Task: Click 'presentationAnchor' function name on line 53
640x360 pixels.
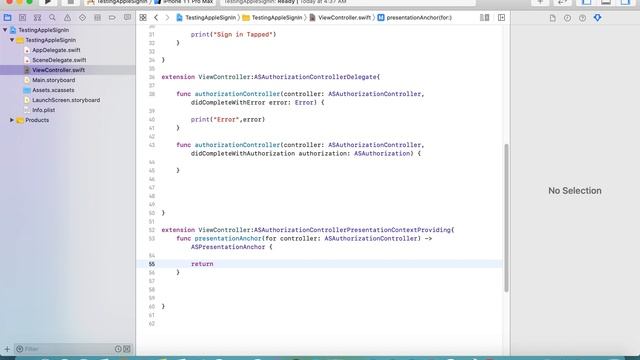Action: (x=228, y=238)
